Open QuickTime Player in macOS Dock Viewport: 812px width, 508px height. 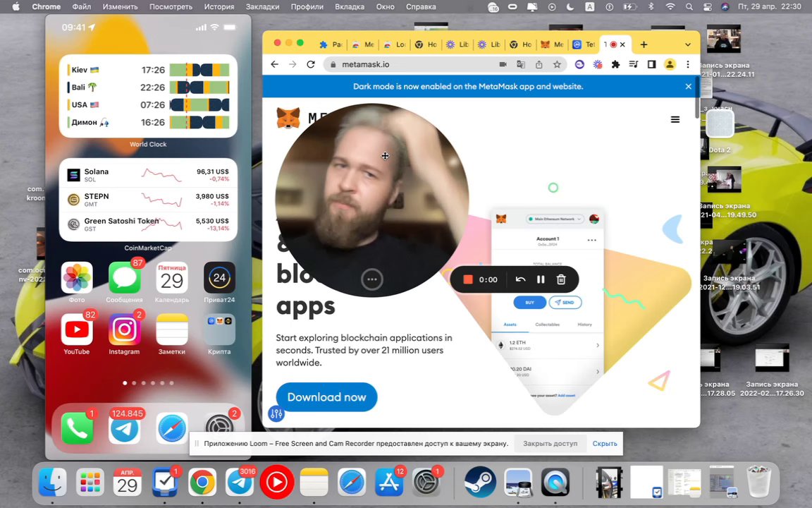(555, 483)
